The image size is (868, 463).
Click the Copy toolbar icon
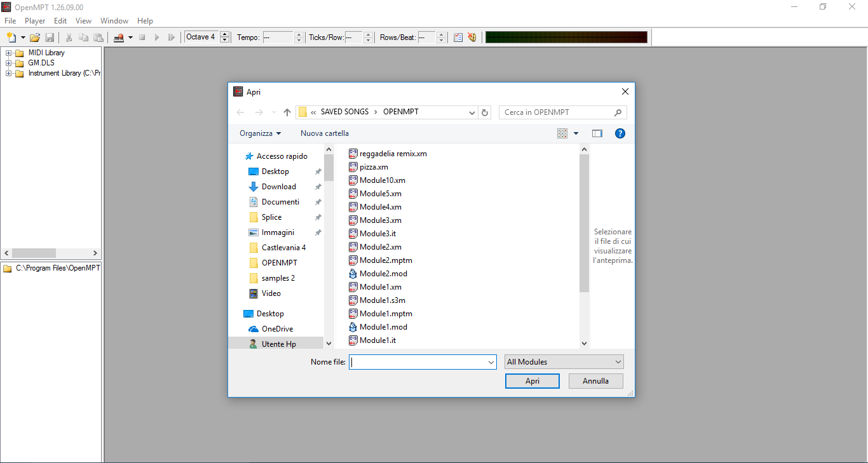[83, 37]
